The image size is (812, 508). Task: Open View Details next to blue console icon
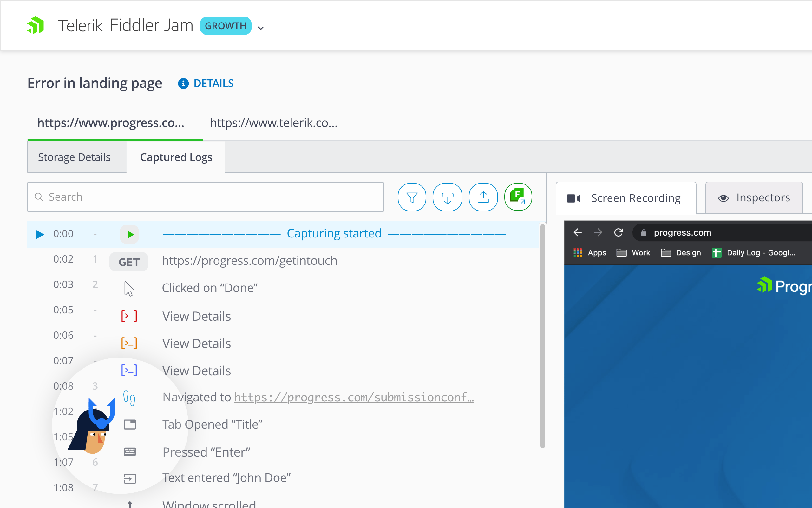196,371
